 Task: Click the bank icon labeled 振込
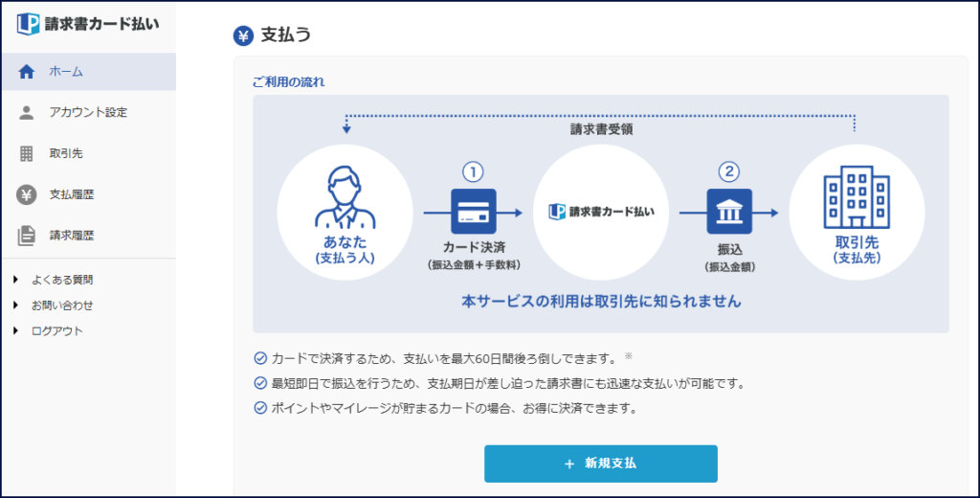coord(729,212)
